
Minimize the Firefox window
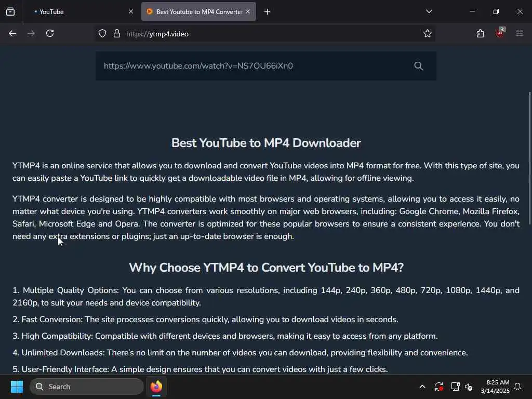tap(472, 11)
